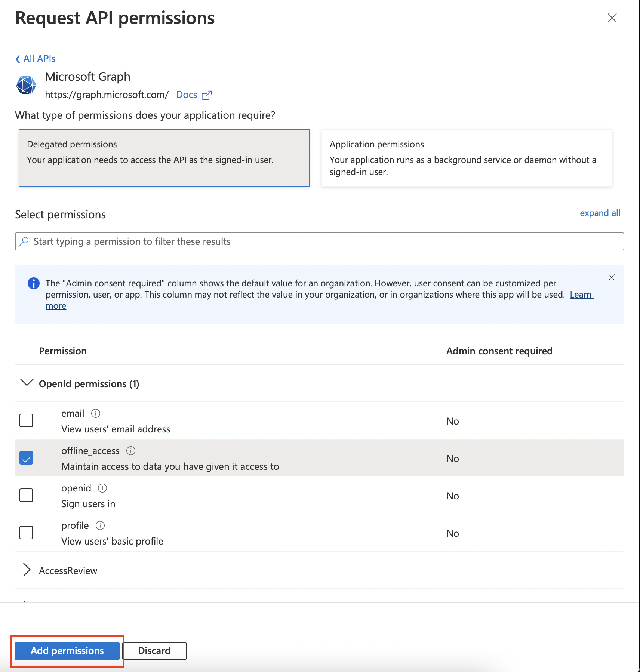
Task: Click the info icon beside openid
Action: (x=102, y=488)
